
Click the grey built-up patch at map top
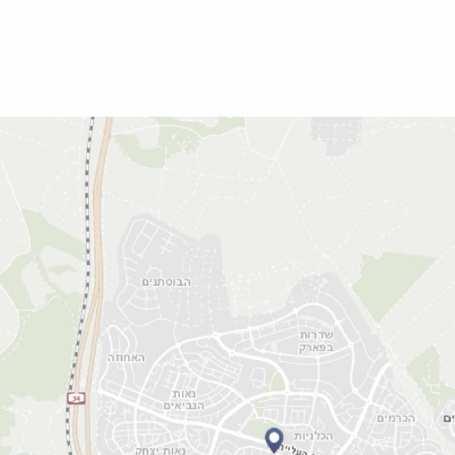tap(337, 135)
